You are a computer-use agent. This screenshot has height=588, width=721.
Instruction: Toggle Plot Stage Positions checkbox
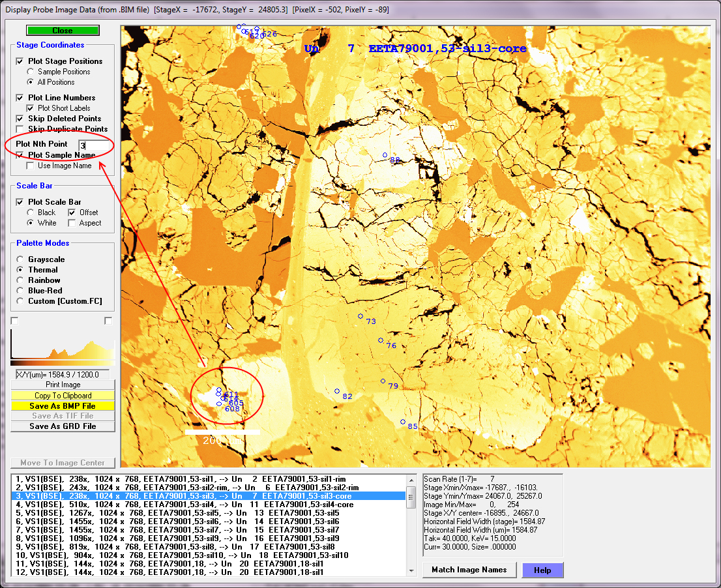point(20,61)
